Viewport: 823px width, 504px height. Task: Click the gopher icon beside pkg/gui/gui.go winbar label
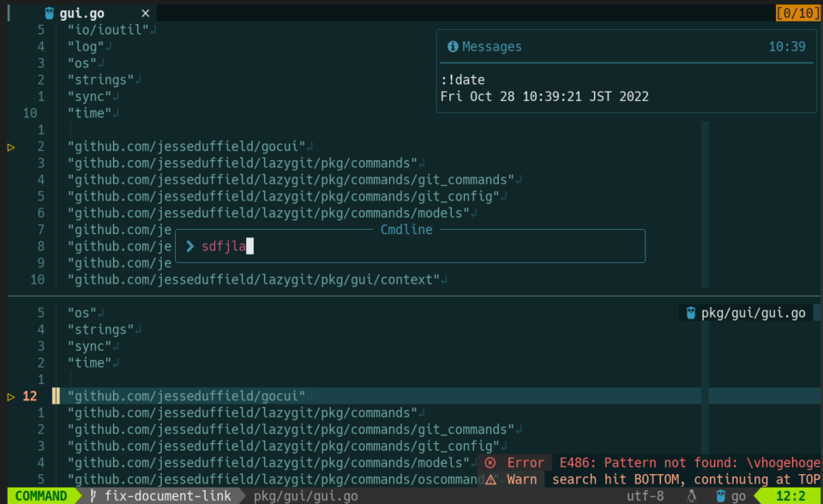click(689, 313)
